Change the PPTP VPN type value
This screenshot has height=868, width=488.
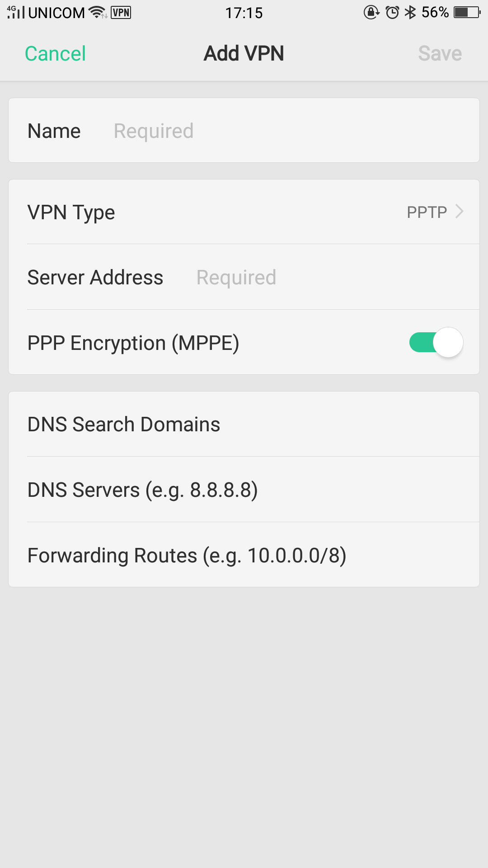pos(427,212)
